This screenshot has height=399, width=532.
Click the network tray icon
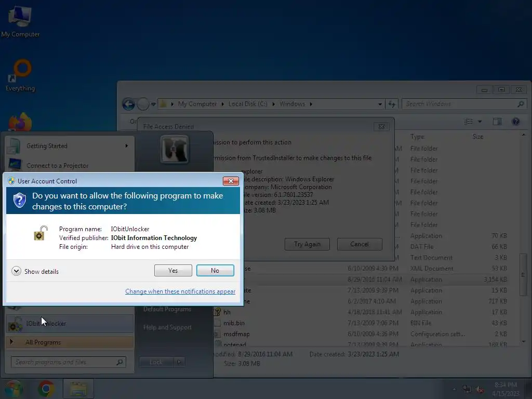coord(467,389)
